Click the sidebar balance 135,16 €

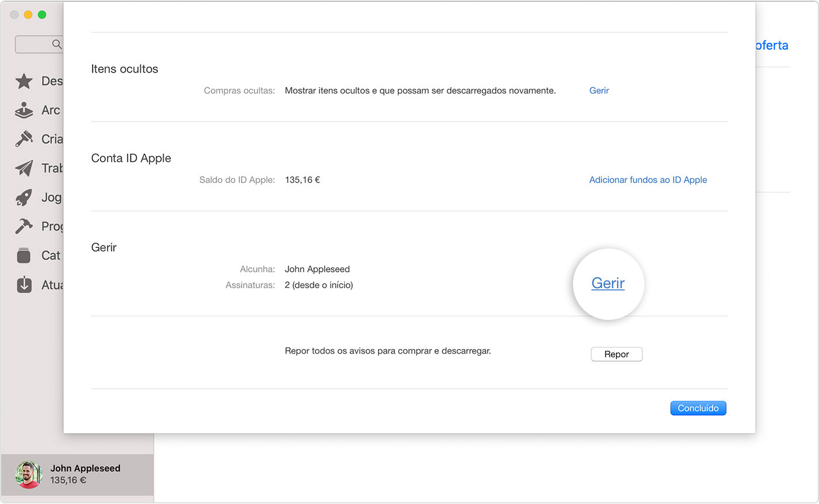(x=68, y=481)
